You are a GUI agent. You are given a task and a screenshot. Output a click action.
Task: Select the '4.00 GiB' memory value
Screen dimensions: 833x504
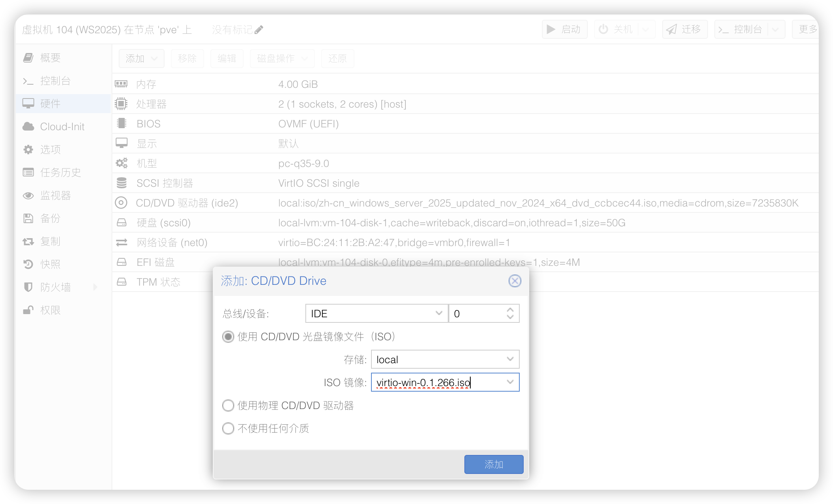298,84
